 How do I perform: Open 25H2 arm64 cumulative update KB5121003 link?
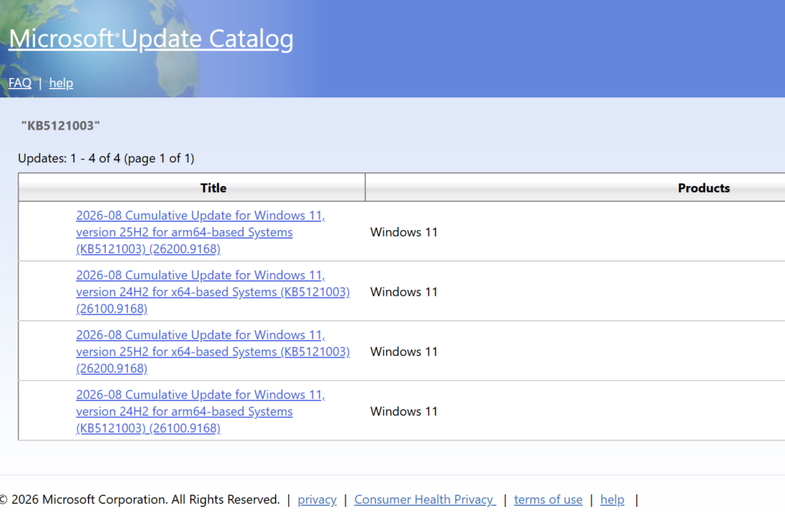[x=200, y=232]
